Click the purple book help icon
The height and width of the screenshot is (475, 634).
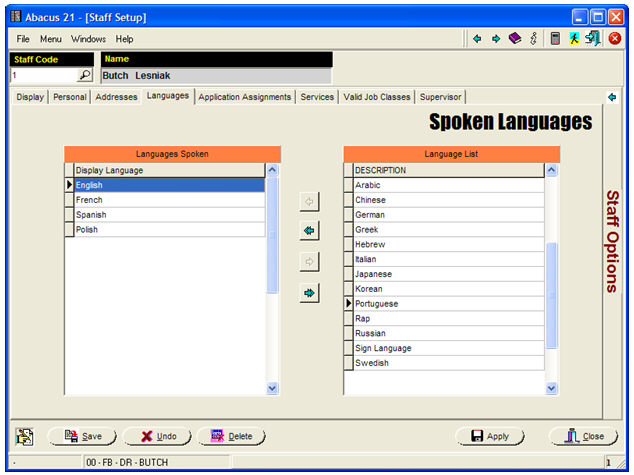coord(515,39)
